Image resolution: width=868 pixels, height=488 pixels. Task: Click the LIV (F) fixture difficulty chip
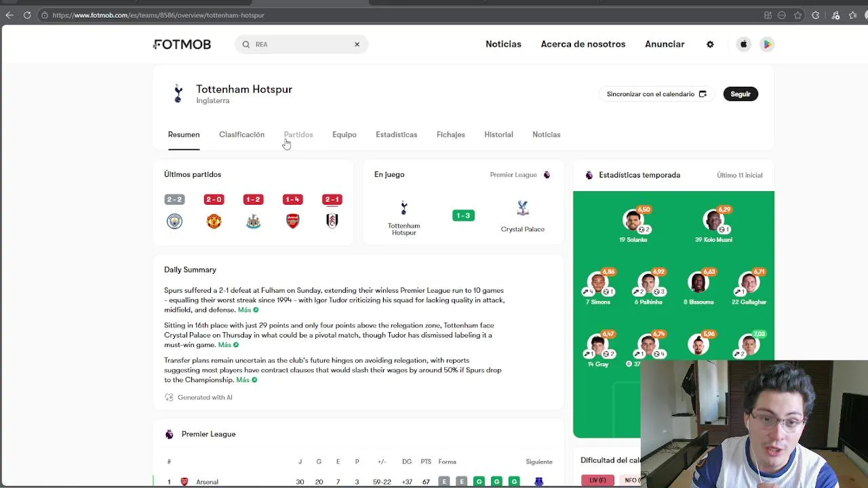coord(597,480)
